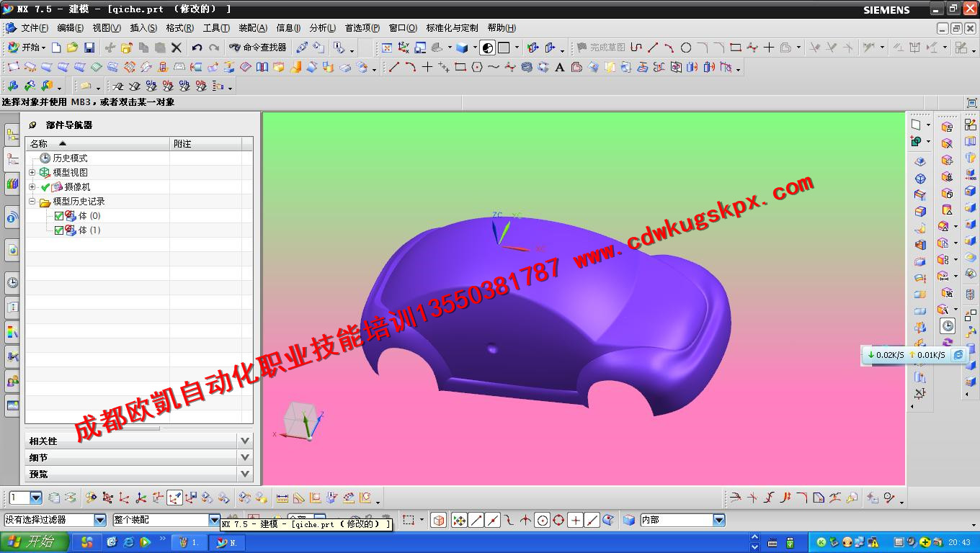This screenshot has height=553, width=980.
Task: Open the 帮助(H) menu
Action: 502,28
